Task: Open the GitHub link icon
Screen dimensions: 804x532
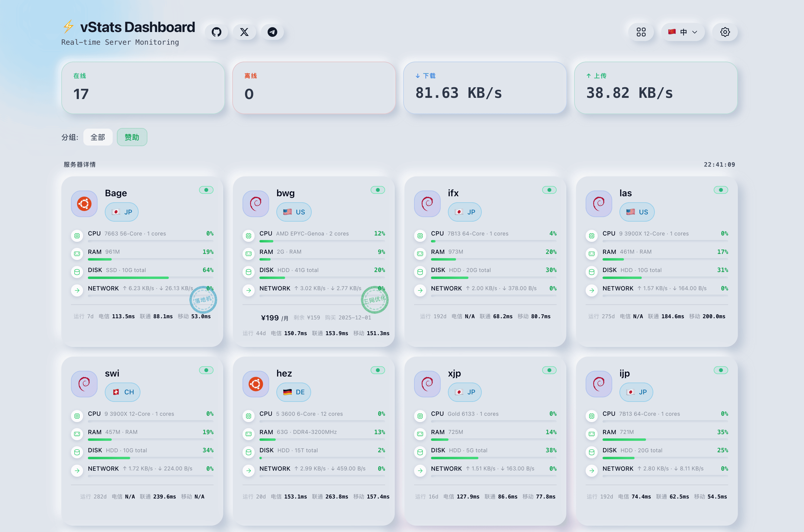Action: [x=216, y=32]
